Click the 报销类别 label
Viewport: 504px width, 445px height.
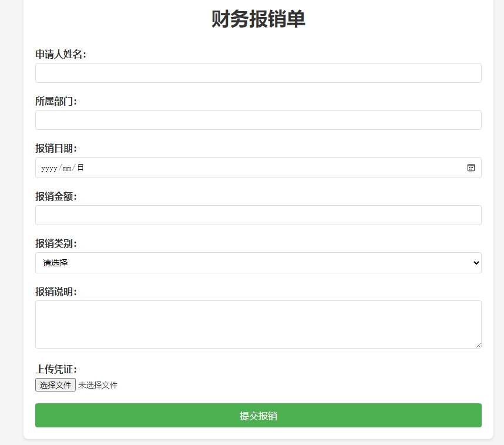56,243
